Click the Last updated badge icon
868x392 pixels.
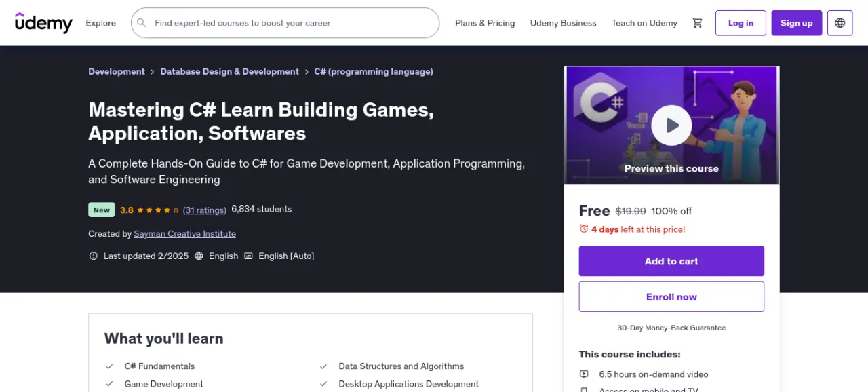pos(94,256)
